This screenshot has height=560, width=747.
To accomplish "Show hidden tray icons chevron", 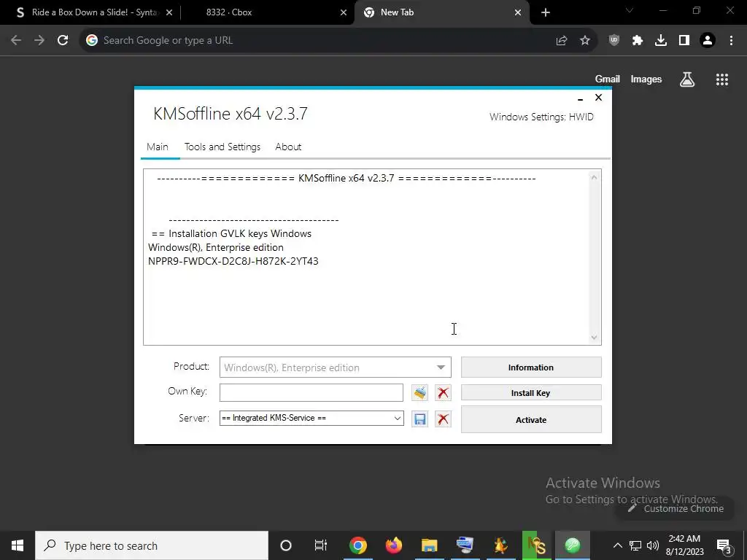I will click(617, 545).
